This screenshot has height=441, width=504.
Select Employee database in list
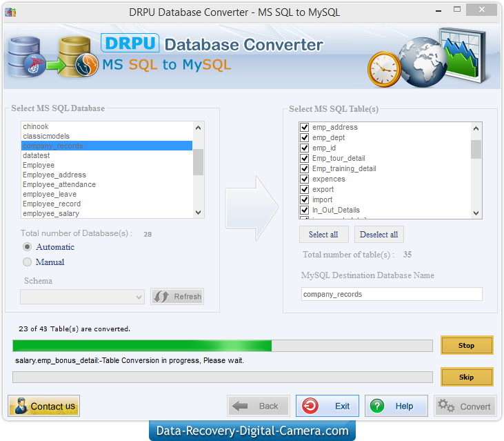click(107, 165)
